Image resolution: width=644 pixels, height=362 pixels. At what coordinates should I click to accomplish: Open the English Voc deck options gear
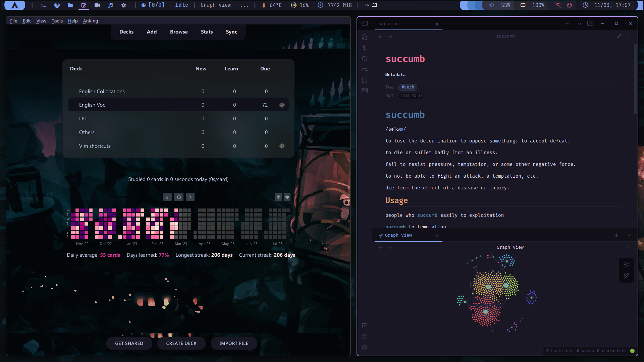pyautogui.click(x=282, y=105)
